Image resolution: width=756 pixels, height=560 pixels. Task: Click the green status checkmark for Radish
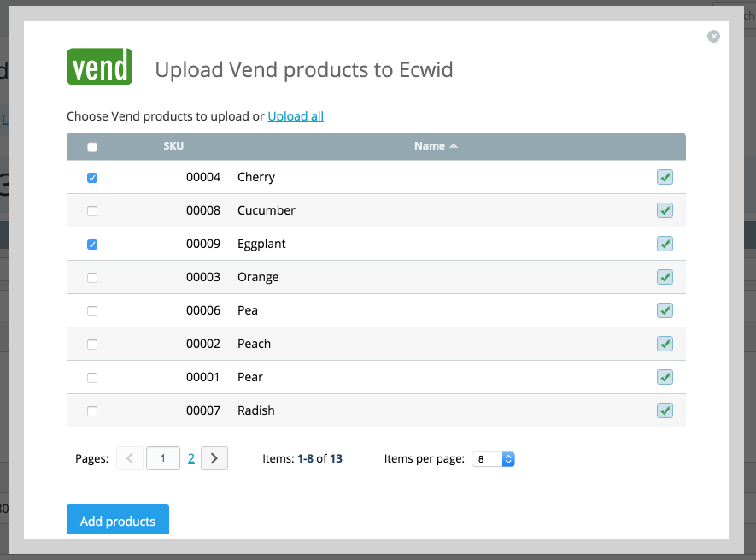(x=665, y=410)
